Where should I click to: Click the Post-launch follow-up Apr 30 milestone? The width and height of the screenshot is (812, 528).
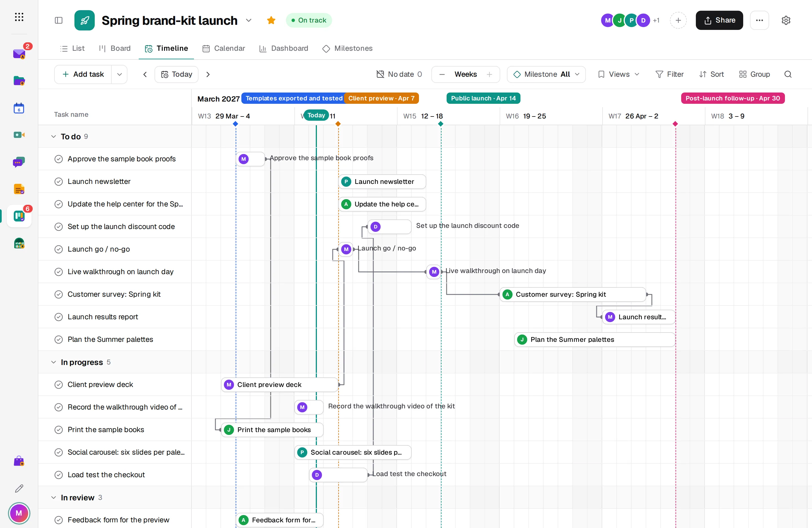click(732, 98)
